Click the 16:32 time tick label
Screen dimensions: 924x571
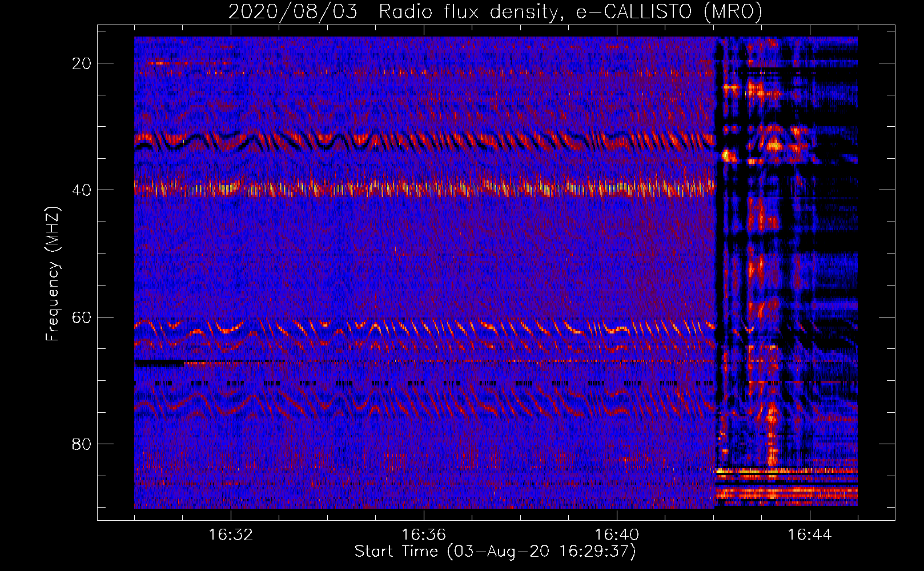pyautogui.click(x=231, y=535)
